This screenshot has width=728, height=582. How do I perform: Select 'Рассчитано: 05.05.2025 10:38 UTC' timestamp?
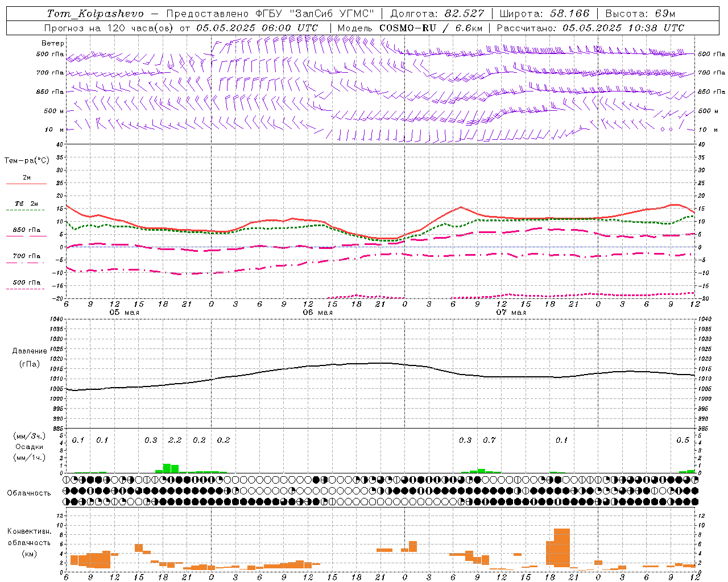(x=590, y=28)
